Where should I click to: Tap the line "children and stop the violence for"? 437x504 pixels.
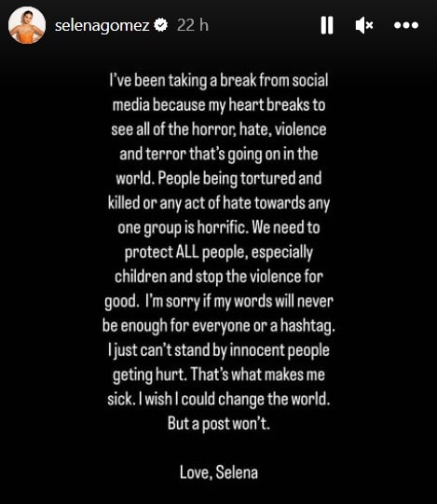coord(219,277)
